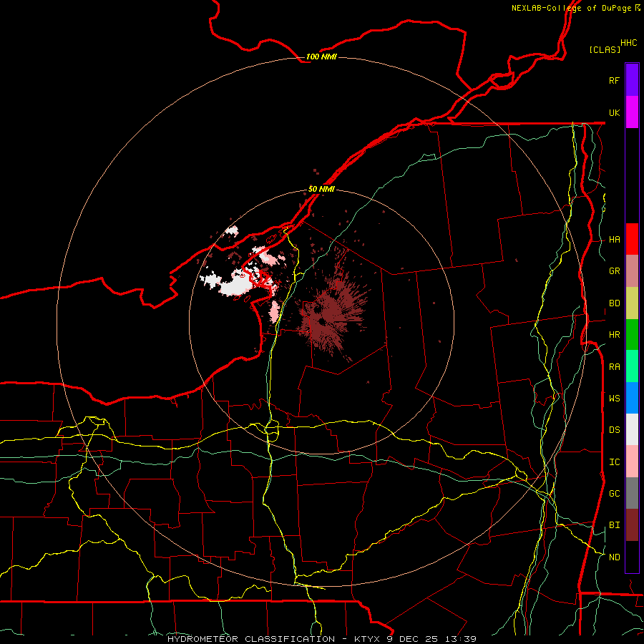Click the RA legend label

[x=615, y=367]
